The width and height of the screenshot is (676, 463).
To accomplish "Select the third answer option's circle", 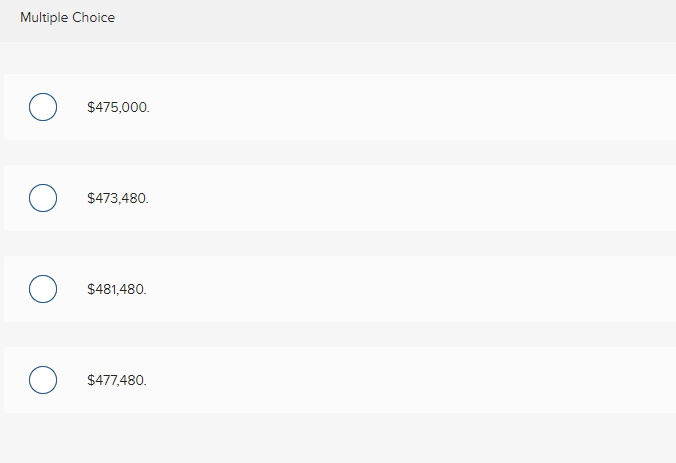I will [42, 289].
